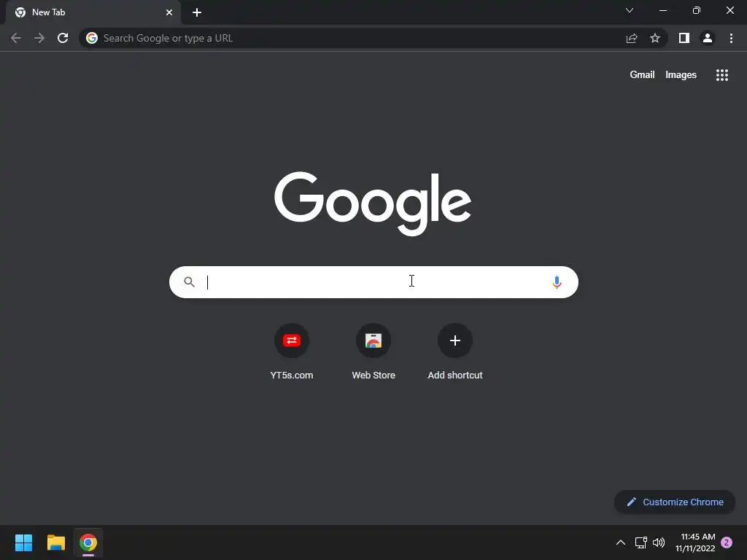Start voice search with microphone
This screenshot has height=560, width=747.
(557, 282)
